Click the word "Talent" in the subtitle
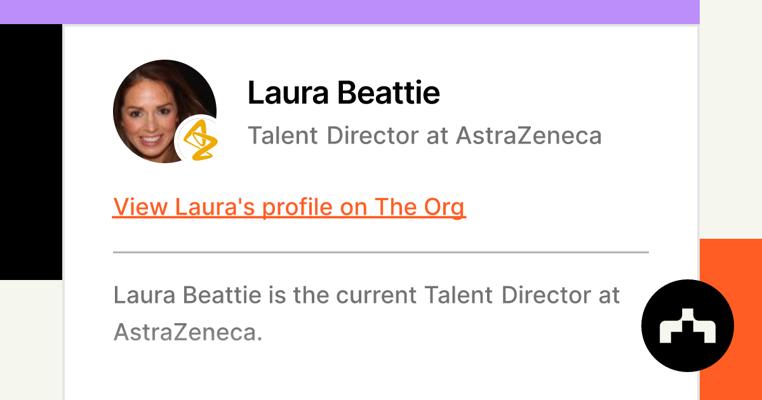Screen dimensions: 762x400 point(282,135)
